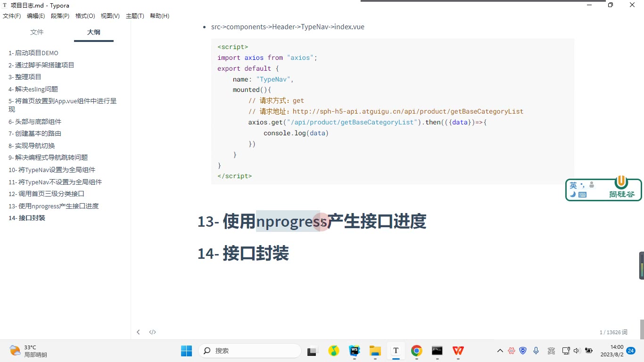Select outline item 5- 将首页放置到App.vue组件中进行呈现
644x362 pixels.
63,105
